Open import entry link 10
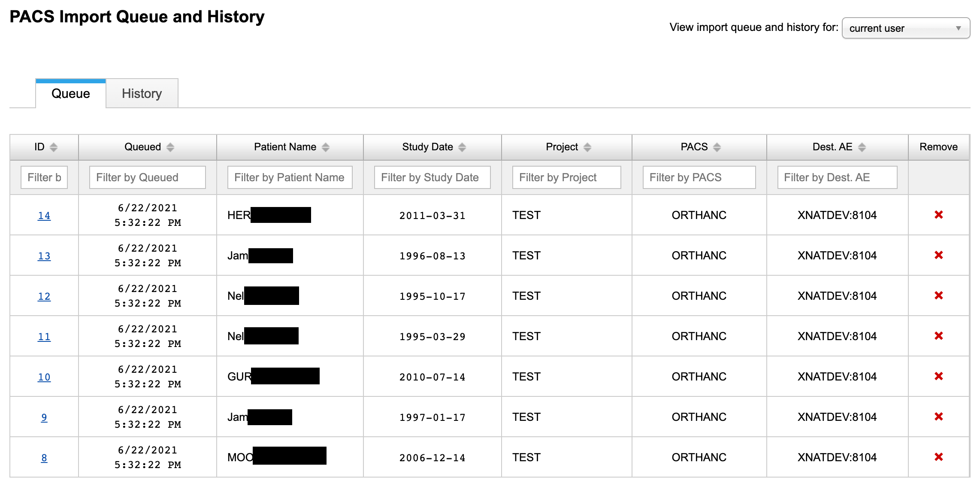The width and height of the screenshot is (980, 487). [x=44, y=377]
